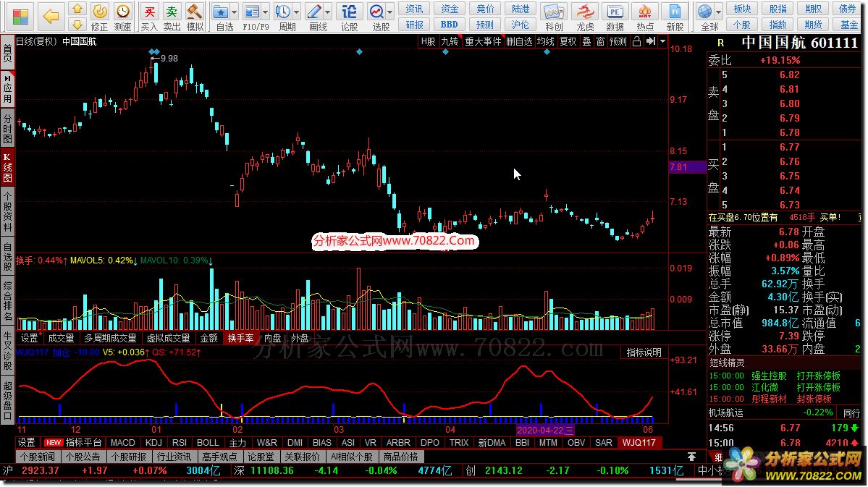The width and height of the screenshot is (868, 487).
Task: Expand the 全球 dropdown arrow
Action: pos(719,12)
